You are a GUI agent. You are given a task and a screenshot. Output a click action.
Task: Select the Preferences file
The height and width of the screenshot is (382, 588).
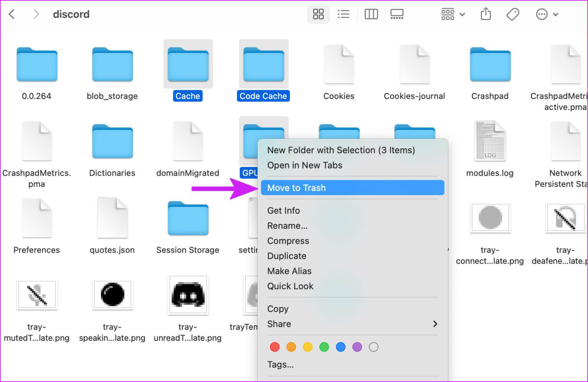click(x=37, y=218)
